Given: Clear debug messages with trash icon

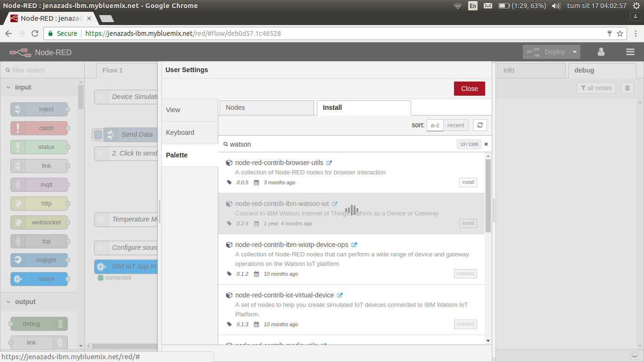Looking at the screenshot, I should (627, 88).
